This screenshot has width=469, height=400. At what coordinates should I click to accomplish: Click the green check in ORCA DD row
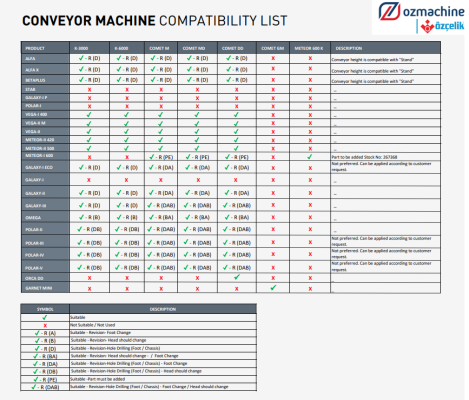click(x=237, y=277)
